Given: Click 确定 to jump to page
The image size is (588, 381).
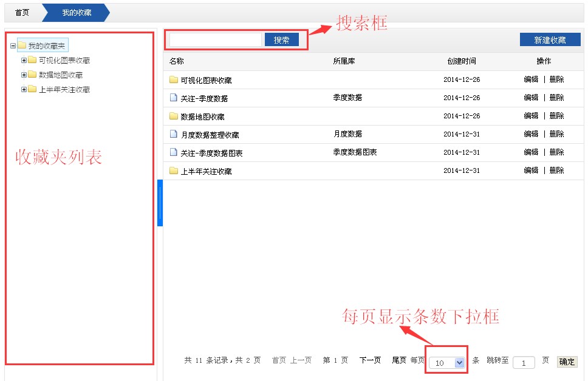Looking at the screenshot, I should click(x=567, y=362).
